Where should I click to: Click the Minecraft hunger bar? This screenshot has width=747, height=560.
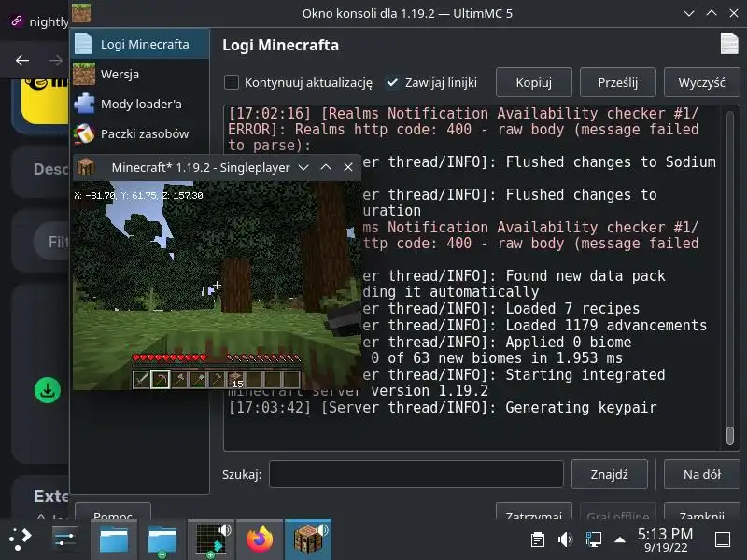tap(263, 357)
